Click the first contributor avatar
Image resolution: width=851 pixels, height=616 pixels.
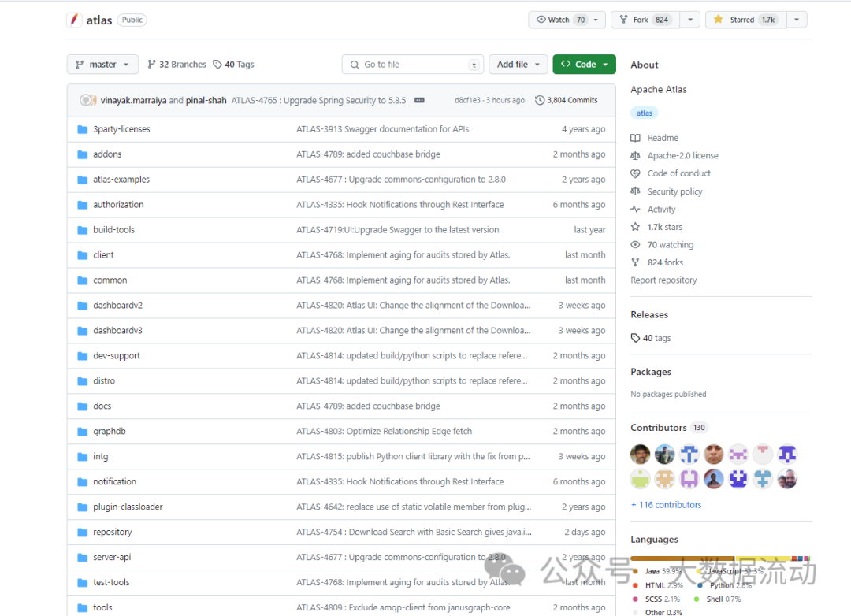coord(641,454)
